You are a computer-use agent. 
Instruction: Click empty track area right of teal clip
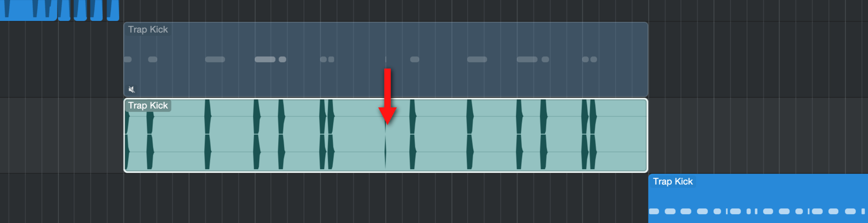click(x=758, y=135)
